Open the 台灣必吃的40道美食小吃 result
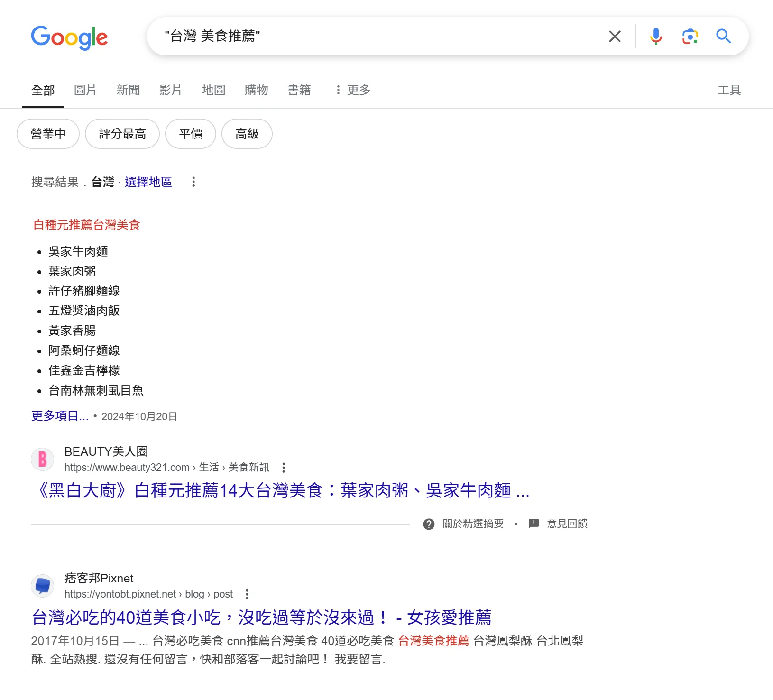This screenshot has height=700, width=773. click(x=261, y=617)
